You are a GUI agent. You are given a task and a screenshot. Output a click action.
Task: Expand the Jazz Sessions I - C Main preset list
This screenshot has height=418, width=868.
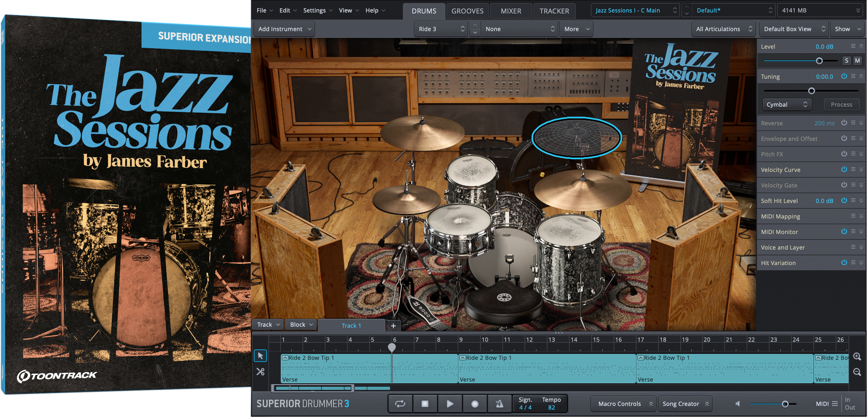[635, 10]
